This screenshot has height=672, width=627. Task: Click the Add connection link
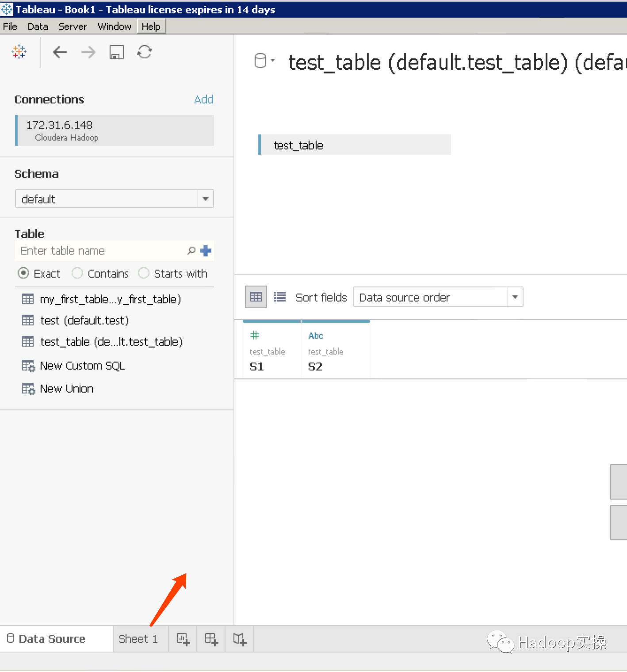coord(204,99)
